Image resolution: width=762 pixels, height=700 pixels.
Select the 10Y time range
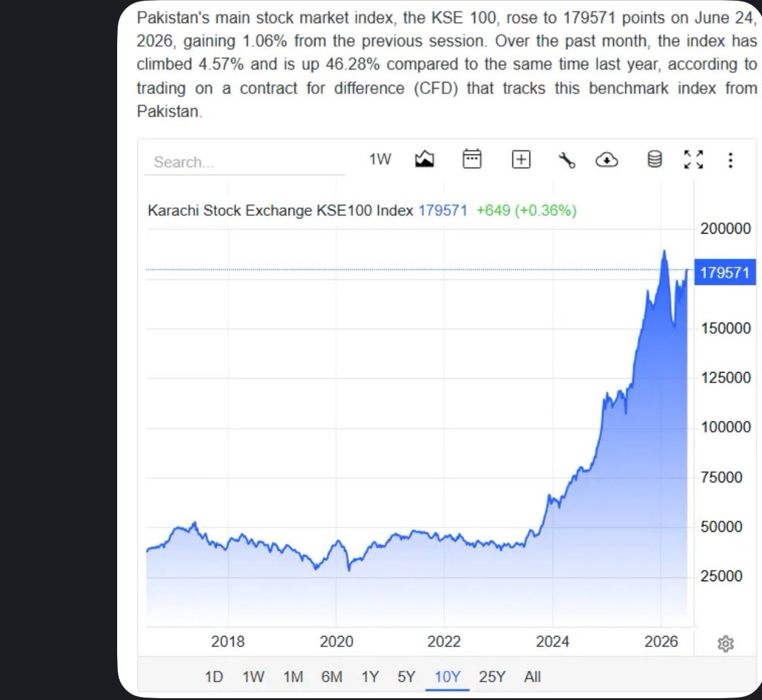tap(447, 677)
